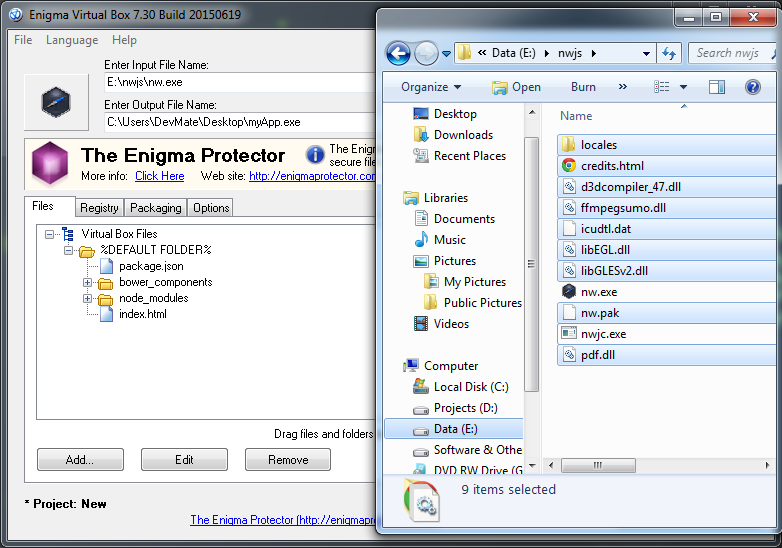Collapse Virtual Box Files tree root
Image resolution: width=782 pixels, height=548 pixels.
click(x=49, y=234)
